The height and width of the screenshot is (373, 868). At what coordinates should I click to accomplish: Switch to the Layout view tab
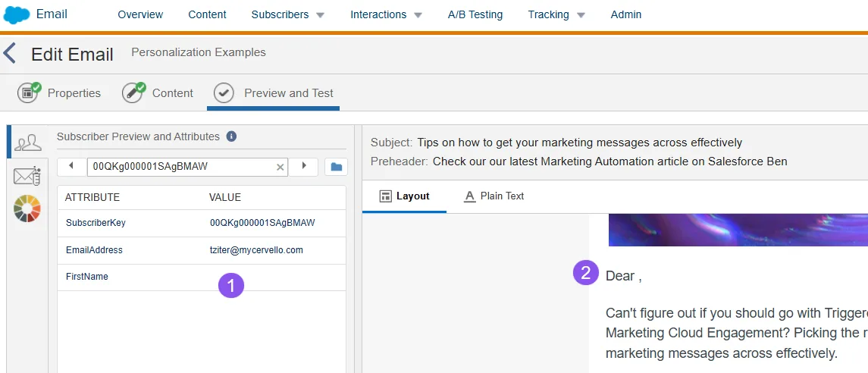405,196
